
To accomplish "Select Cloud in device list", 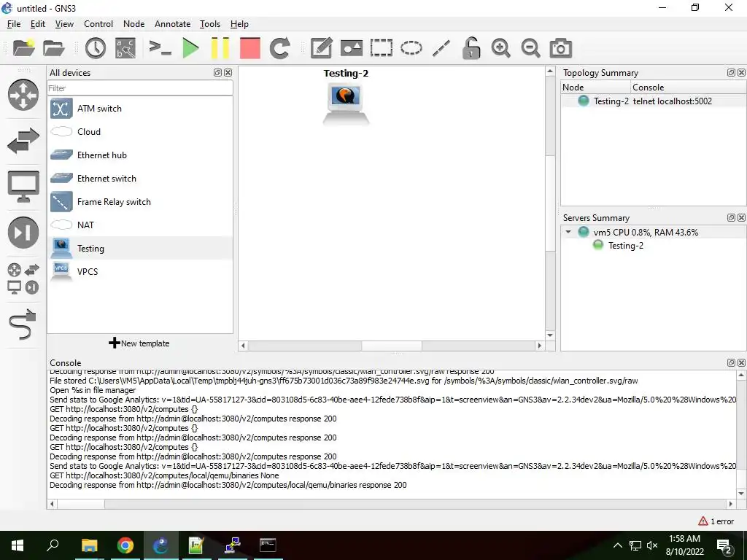I will click(140, 132).
